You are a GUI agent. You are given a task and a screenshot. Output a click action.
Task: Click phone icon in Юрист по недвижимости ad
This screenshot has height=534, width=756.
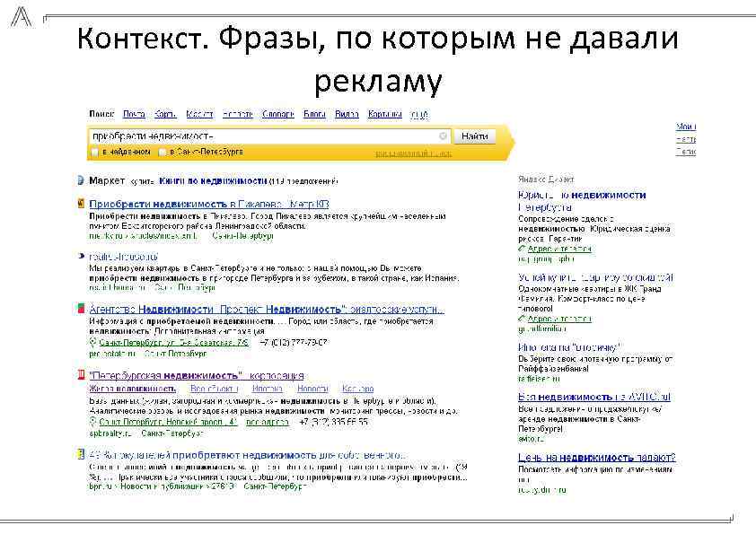click(522, 249)
